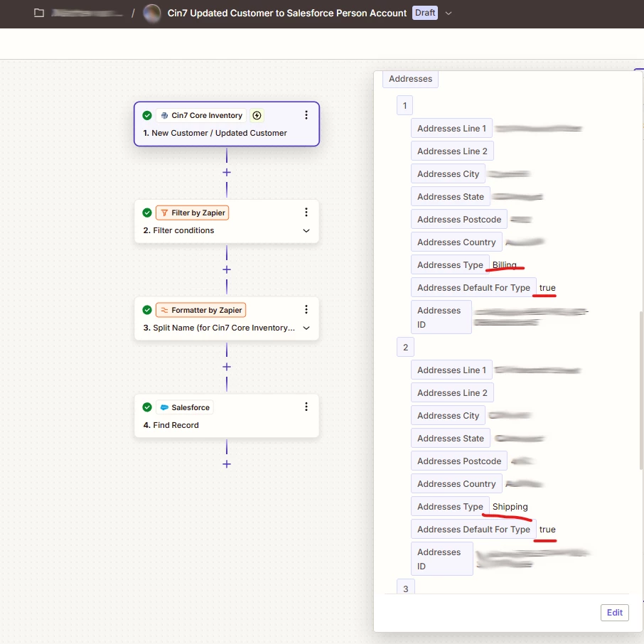The image size is (644, 644).
Task: Open the folder icon in breadcrumb
Action: 39,13
